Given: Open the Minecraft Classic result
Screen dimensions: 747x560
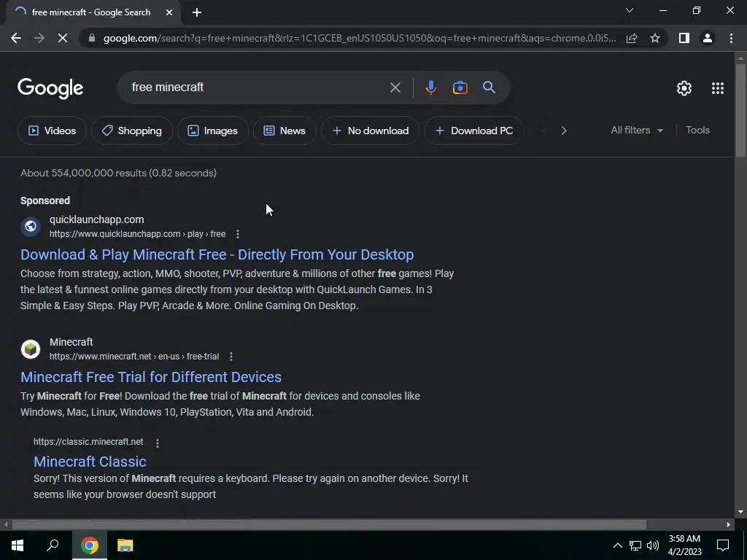Looking at the screenshot, I should point(90,462).
